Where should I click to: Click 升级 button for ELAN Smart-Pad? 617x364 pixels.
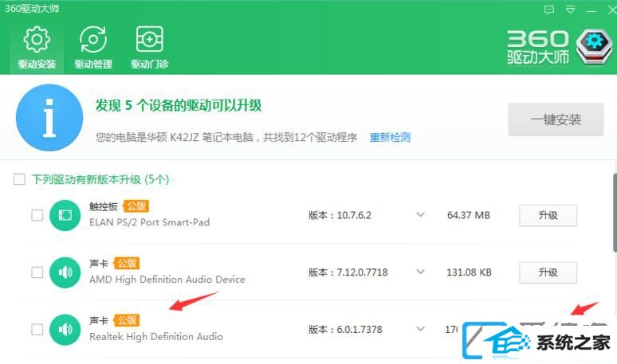click(548, 215)
